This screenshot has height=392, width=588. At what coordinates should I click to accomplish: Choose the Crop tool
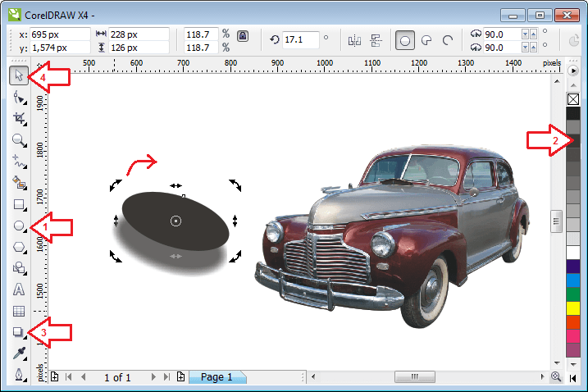(20, 119)
